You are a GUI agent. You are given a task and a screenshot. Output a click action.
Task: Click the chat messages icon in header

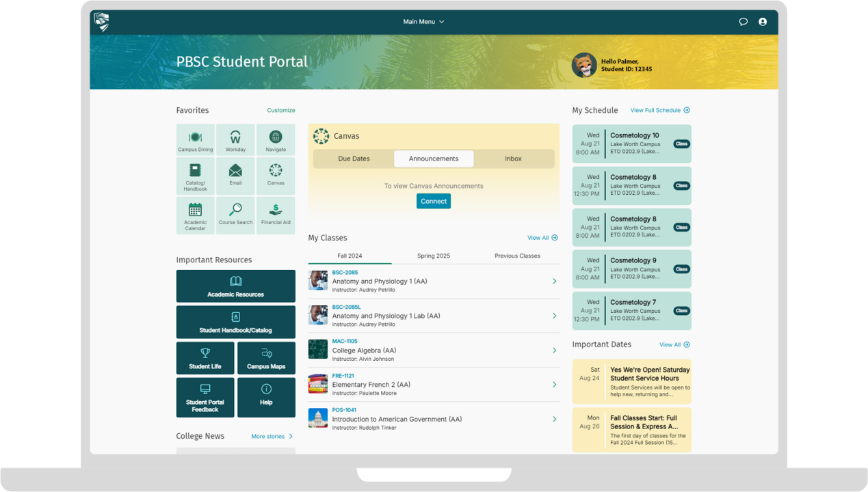tap(744, 22)
